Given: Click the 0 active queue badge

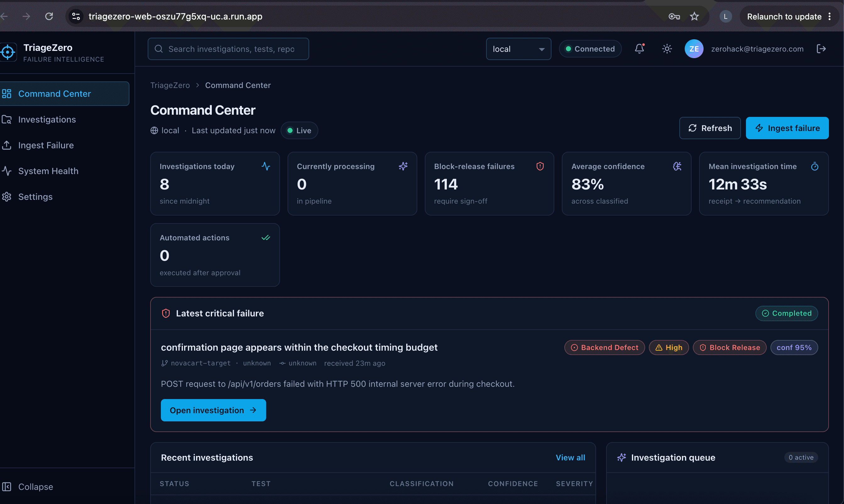Looking at the screenshot, I should (x=801, y=457).
